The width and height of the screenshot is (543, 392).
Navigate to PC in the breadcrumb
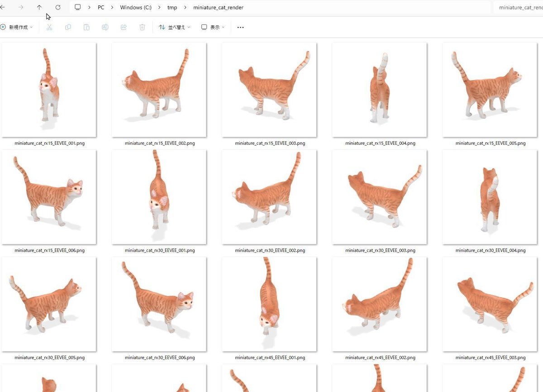coord(101,7)
